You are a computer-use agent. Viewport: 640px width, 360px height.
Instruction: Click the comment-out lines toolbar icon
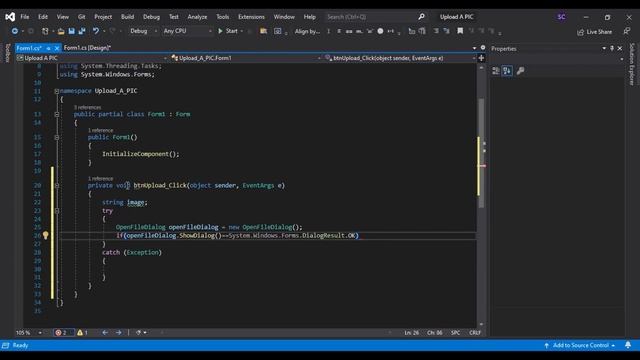click(436, 31)
